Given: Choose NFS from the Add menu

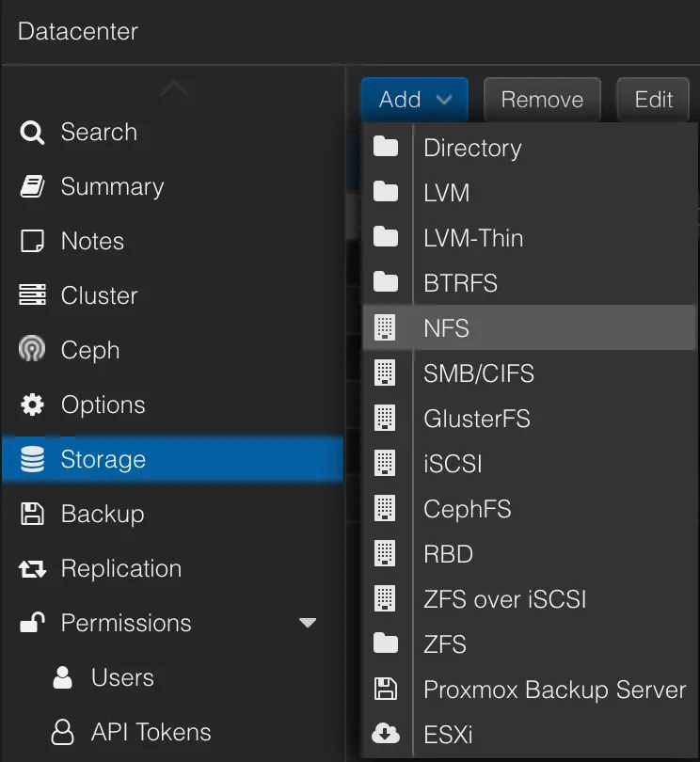Looking at the screenshot, I should click(x=447, y=328).
